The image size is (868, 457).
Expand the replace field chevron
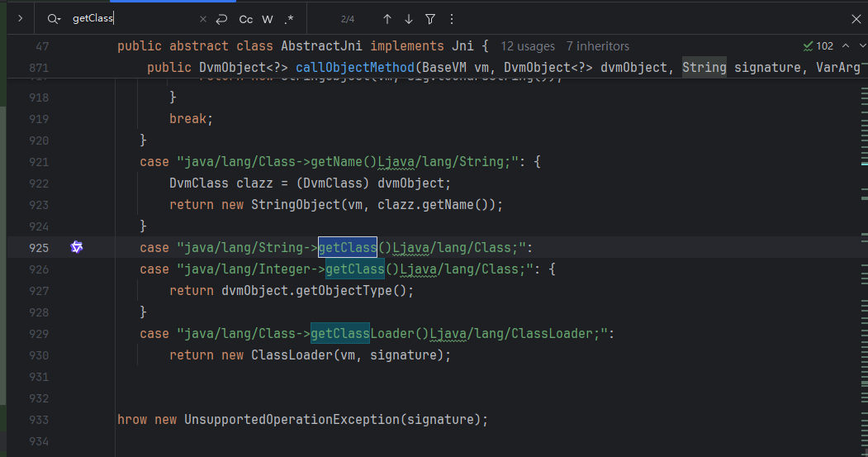pos(19,18)
